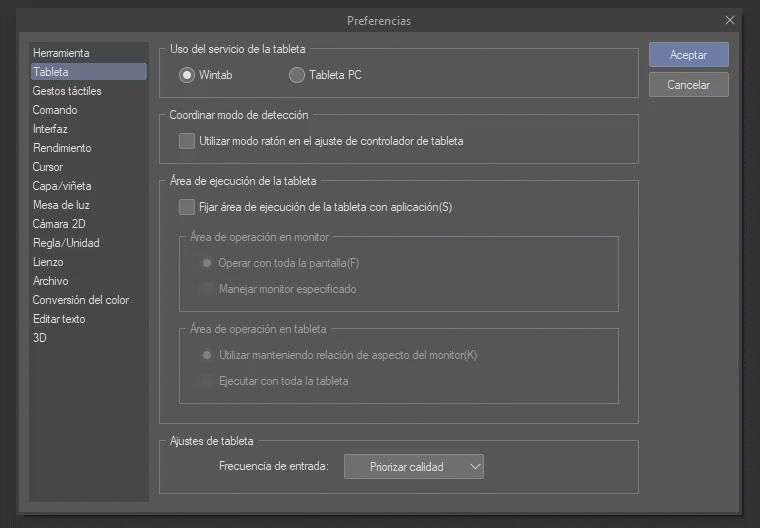
Task: Open the Capa/viñeta category
Action: pyautogui.click(x=62, y=186)
